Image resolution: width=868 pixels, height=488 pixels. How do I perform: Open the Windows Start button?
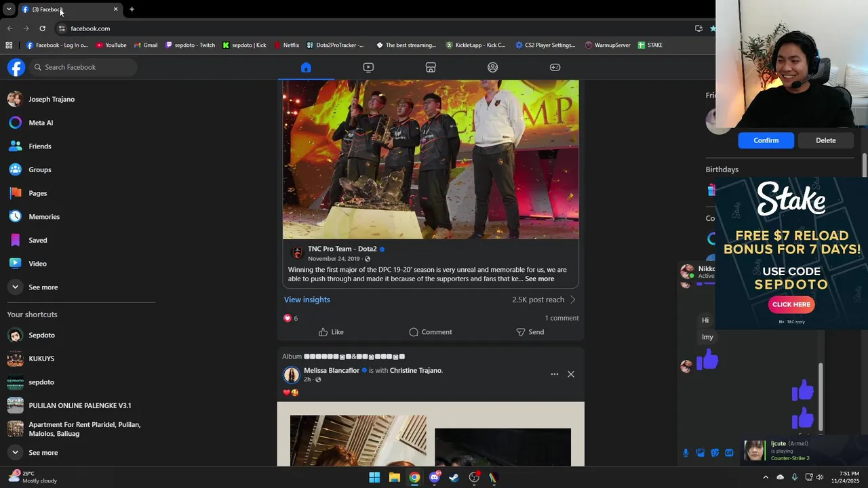374,477
